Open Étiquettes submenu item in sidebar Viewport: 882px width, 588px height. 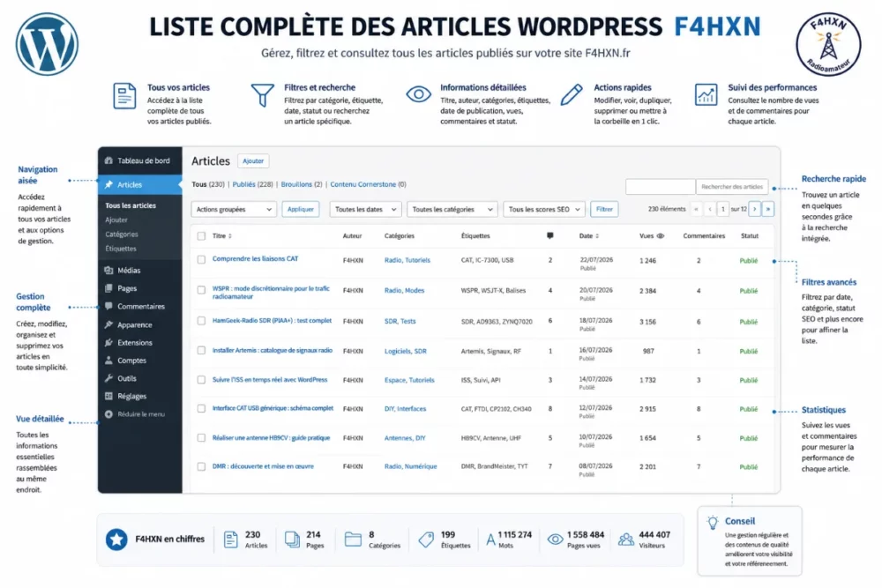121,249
